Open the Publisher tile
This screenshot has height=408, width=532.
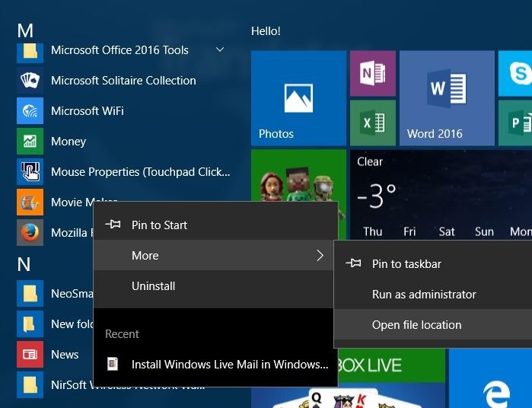[515, 123]
